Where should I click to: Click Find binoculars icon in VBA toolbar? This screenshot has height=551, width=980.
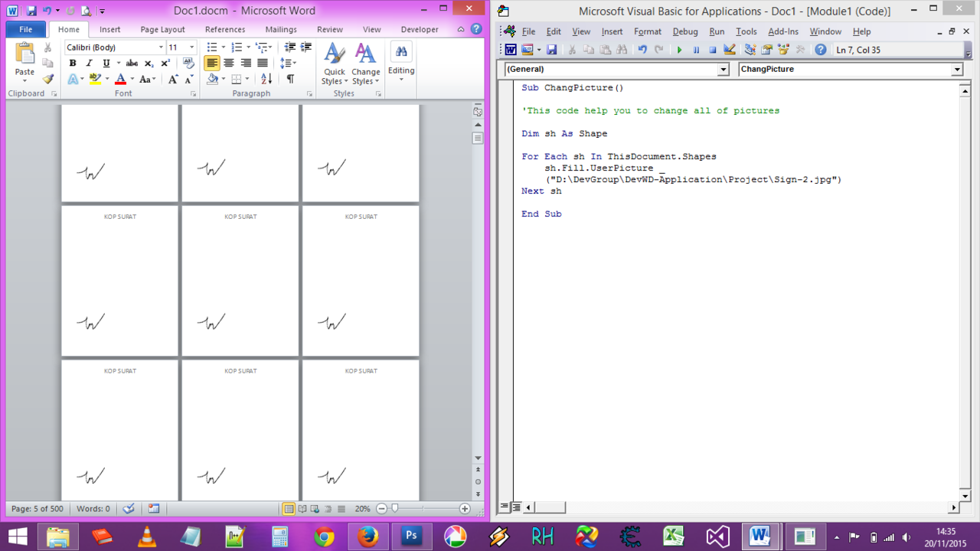click(622, 50)
